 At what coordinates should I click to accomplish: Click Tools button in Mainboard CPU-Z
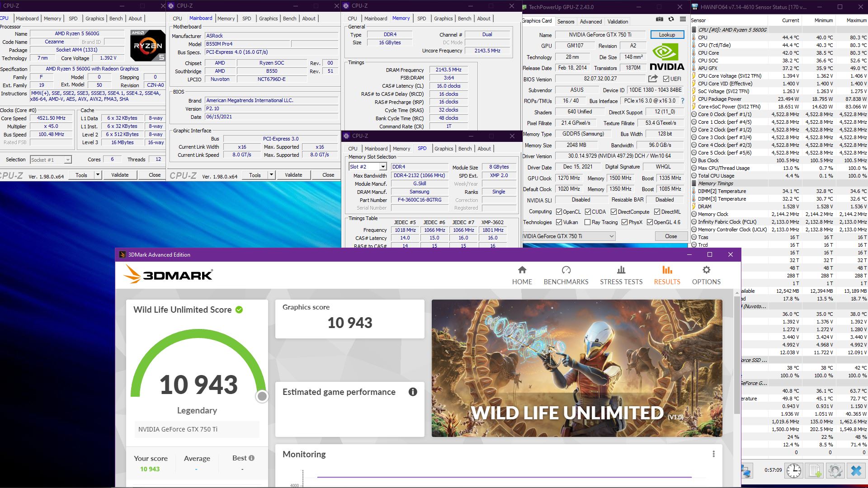tap(255, 175)
